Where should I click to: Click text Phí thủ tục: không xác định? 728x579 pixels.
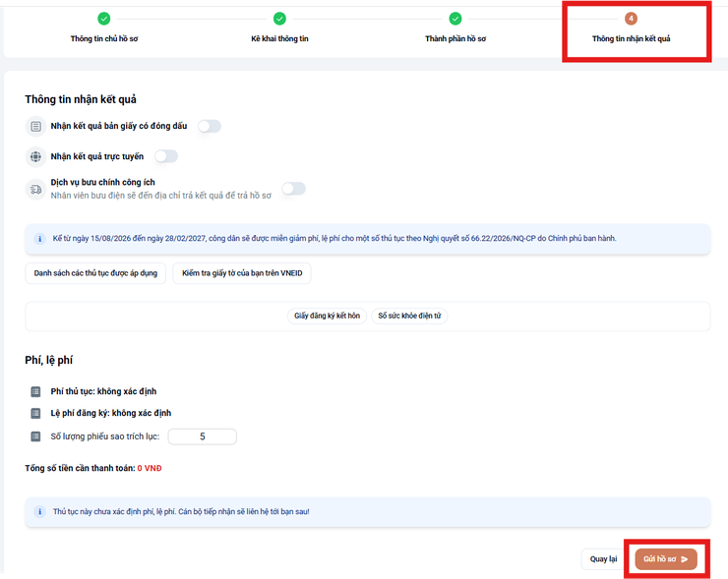pos(103,391)
